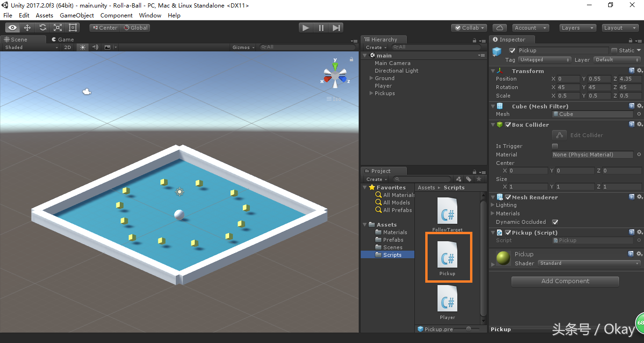Screen dimensions: 644x343
Task: Toggle Global handle rotation button
Action: 135,28
